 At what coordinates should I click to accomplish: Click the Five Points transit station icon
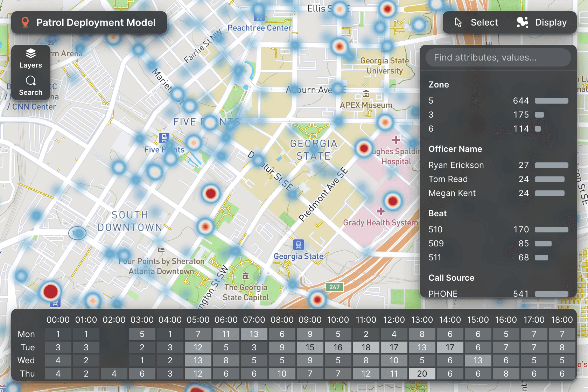click(x=164, y=138)
